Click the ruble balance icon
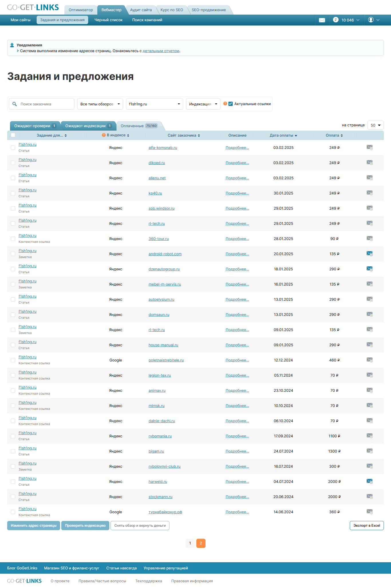 (x=336, y=20)
